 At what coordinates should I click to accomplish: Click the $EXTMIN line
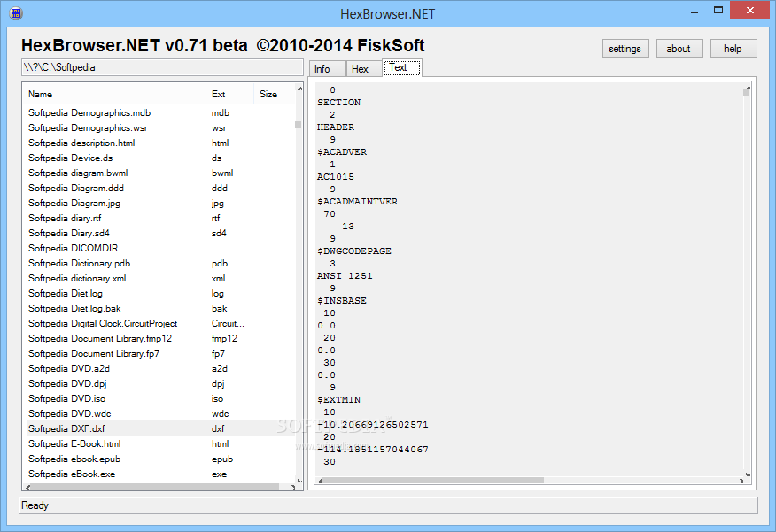(339, 399)
